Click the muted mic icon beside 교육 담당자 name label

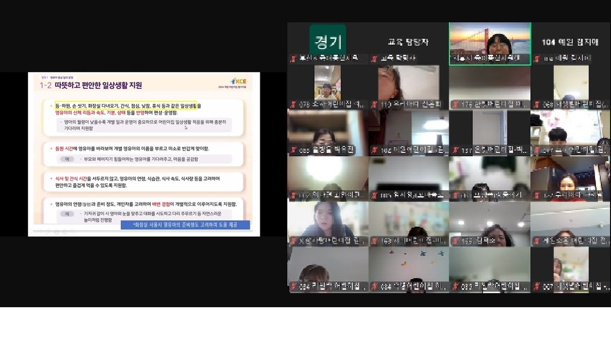374,59
